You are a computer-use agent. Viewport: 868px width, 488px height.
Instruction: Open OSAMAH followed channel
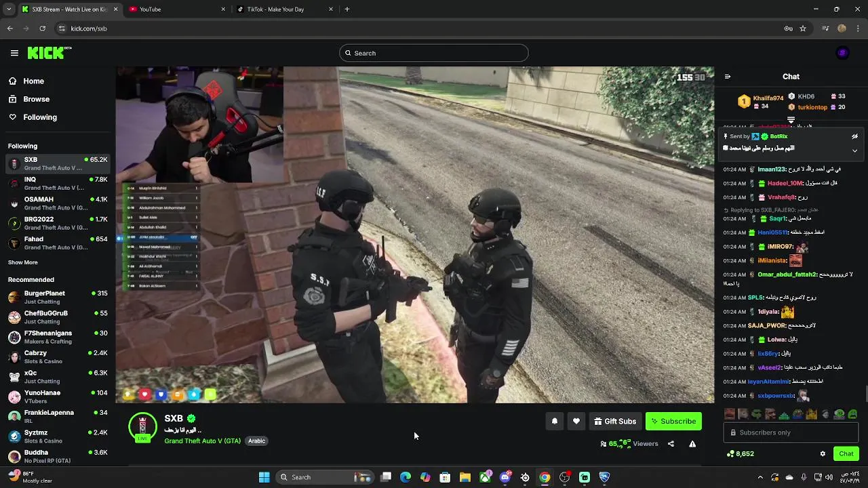coord(58,203)
